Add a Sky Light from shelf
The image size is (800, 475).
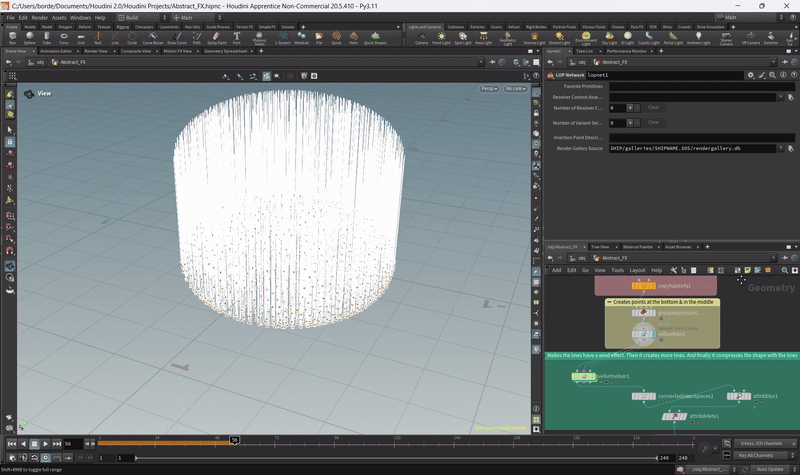click(609, 38)
